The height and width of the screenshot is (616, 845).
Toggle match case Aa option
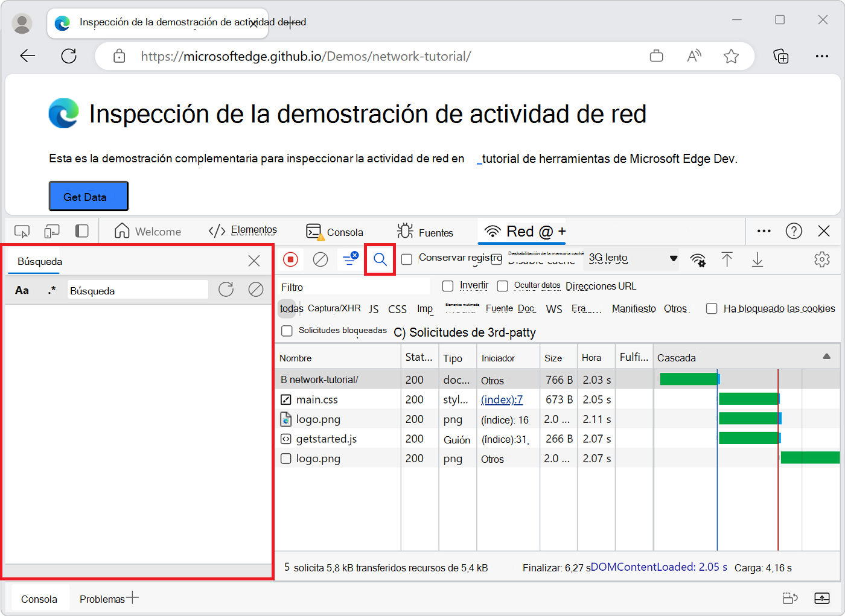coord(22,290)
